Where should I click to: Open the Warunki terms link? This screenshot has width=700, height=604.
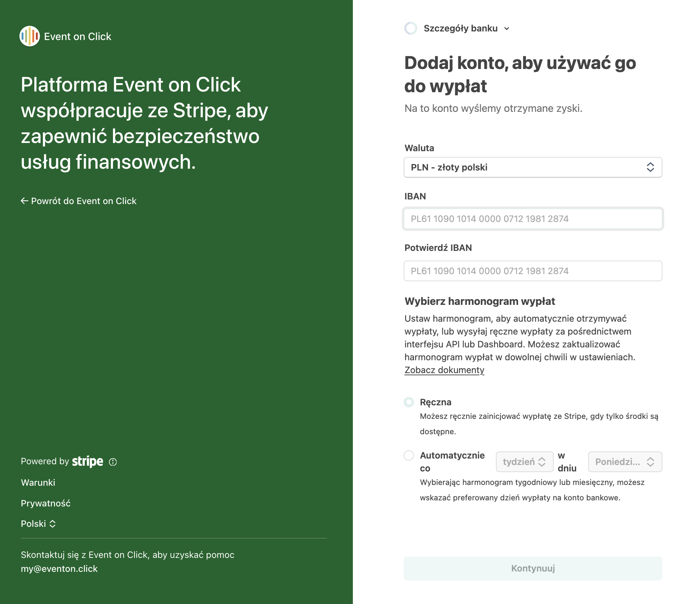tap(38, 482)
